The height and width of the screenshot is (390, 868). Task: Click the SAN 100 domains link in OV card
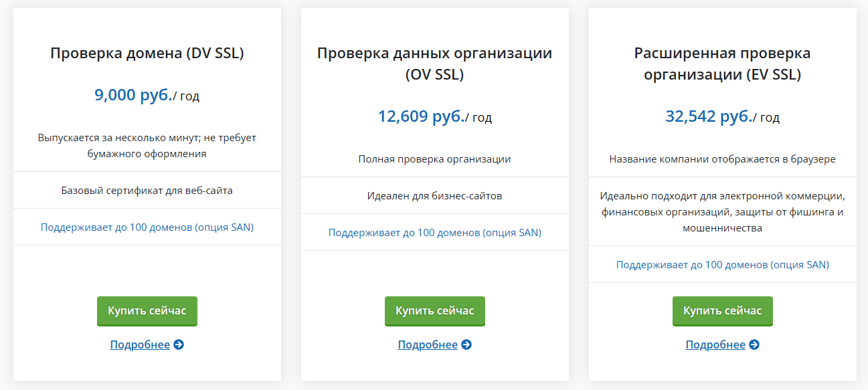[x=435, y=233]
